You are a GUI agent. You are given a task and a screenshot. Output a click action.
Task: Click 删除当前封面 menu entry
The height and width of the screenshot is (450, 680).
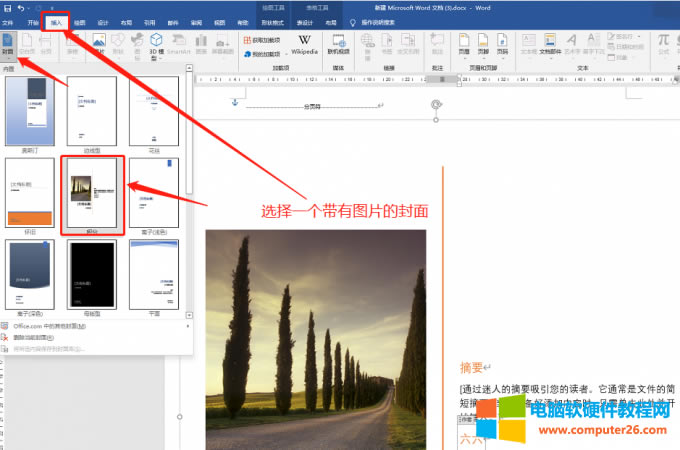[50, 337]
